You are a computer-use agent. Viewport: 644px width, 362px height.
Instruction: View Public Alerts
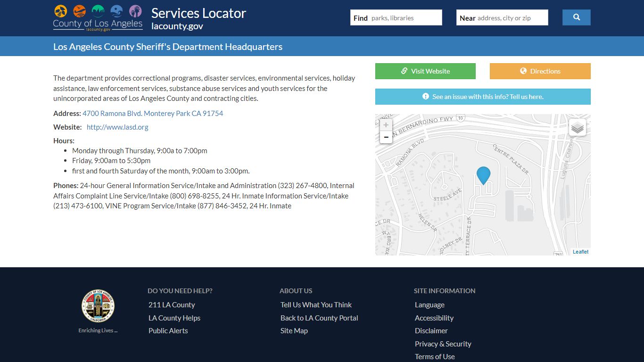pos(168,331)
